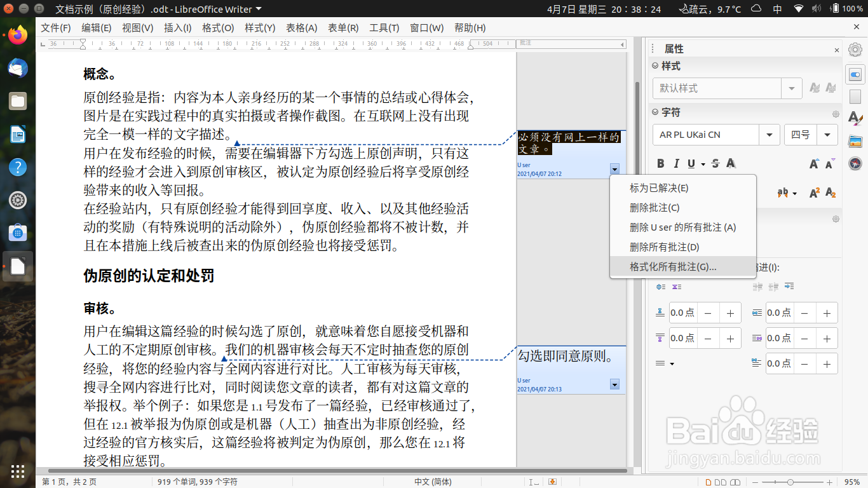This screenshot has width=868, height=488.
Task: Apply bold formatting in the sidebar
Action: pyautogui.click(x=660, y=163)
